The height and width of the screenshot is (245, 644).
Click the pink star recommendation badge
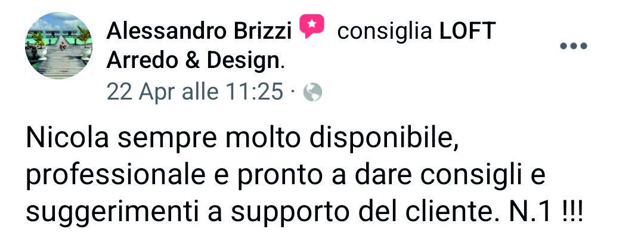tap(312, 27)
